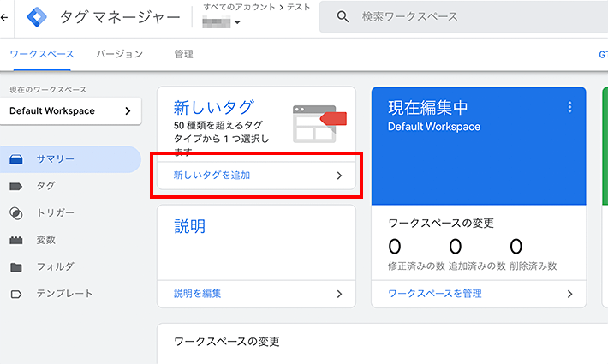The height and width of the screenshot is (364, 608).
Task: Click the 変数 sidebar brick icon
Action: click(x=16, y=241)
